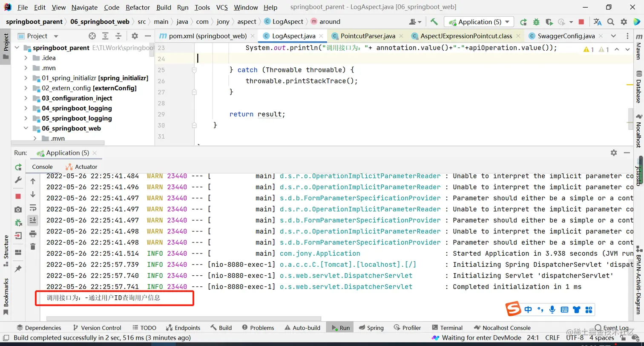
Task: Close the AspectJExpressionPointcut.class tab
Action: (x=518, y=36)
